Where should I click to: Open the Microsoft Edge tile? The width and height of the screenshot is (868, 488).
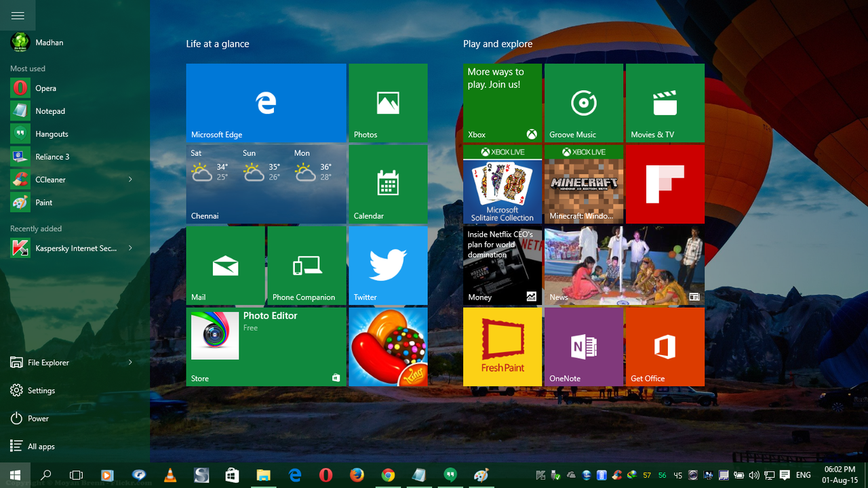tap(266, 103)
